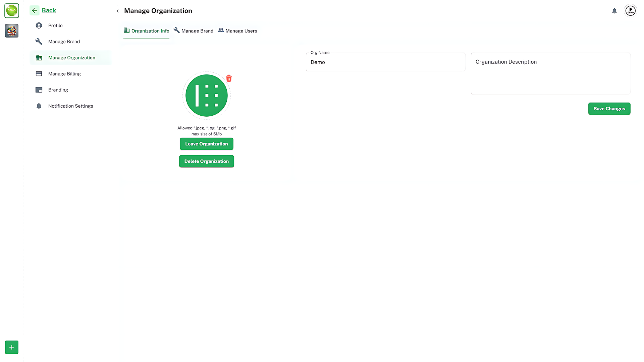Viewport: 644px width, 362px height.
Task: Click the Delete Organization button
Action: [207, 161]
